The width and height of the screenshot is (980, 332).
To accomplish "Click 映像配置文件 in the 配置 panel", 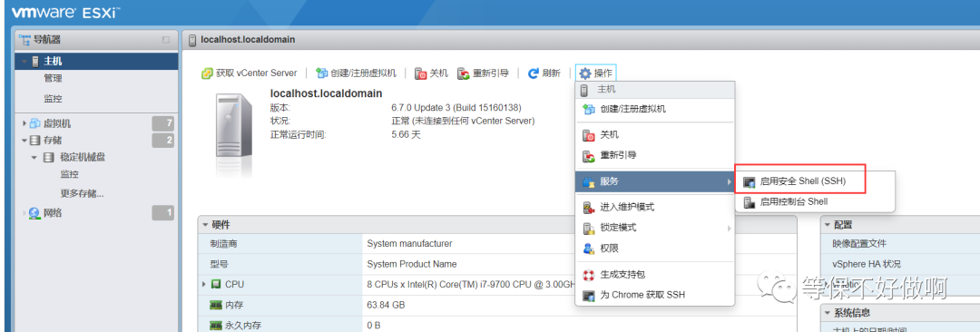I will click(859, 243).
